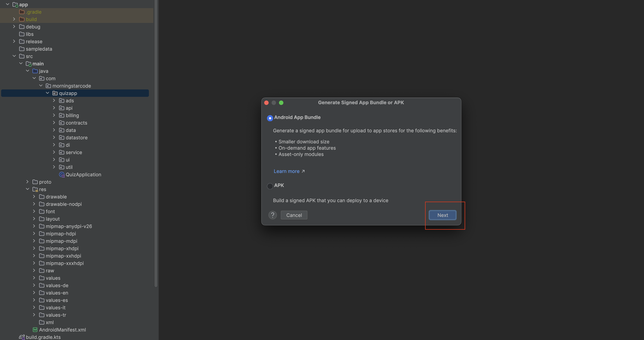Click the Next button in the dialog
Image resolution: width=644 pixels, height=340 pixels.
442,215
